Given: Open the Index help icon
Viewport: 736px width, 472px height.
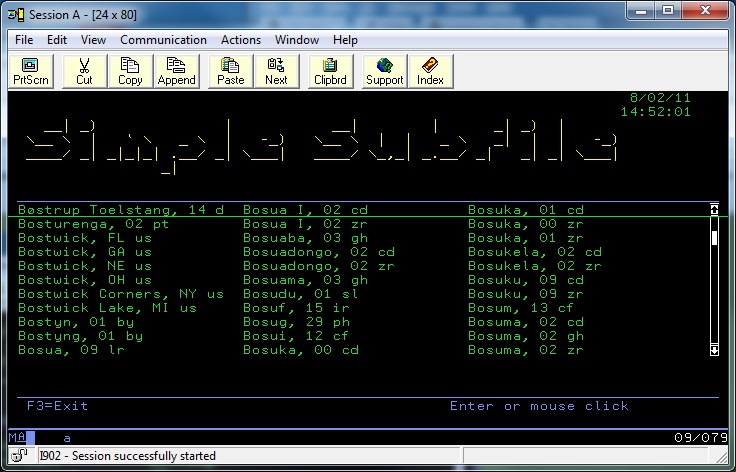Looking at the screenshot, I should click(x=430, y=71).
